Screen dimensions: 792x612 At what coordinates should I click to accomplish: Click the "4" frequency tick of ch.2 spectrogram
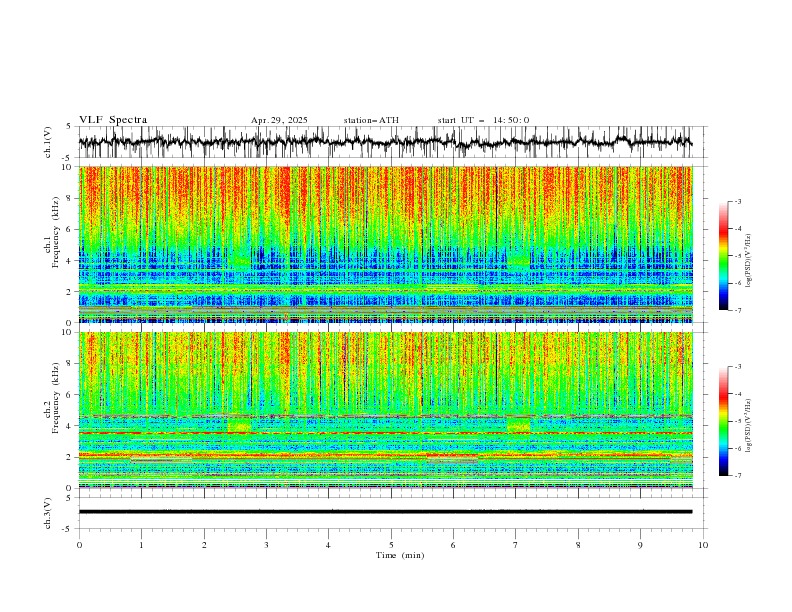tap(70, 426)
